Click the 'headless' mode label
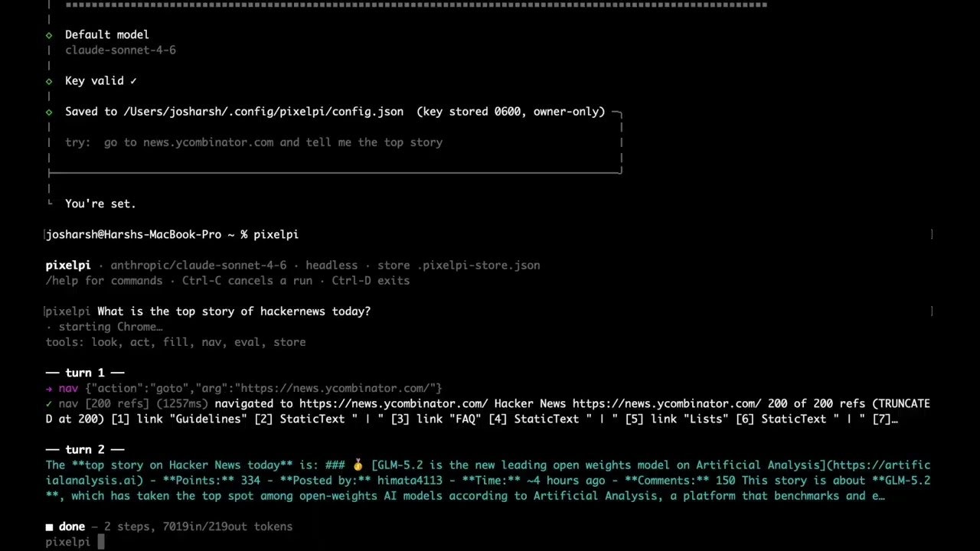The height and width of the screenshot is (551, 980). [x=332, y=266]
